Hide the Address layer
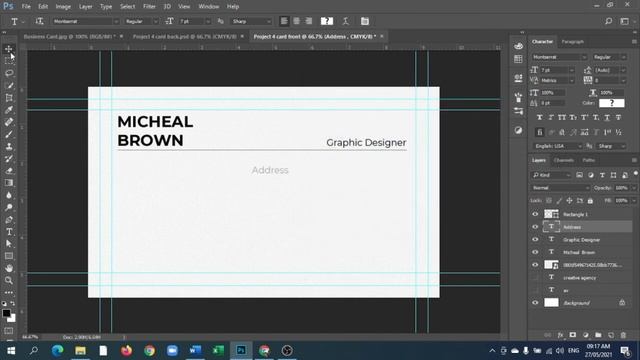The height and width of the screenshot is (360, 640). tap(535, 227)
